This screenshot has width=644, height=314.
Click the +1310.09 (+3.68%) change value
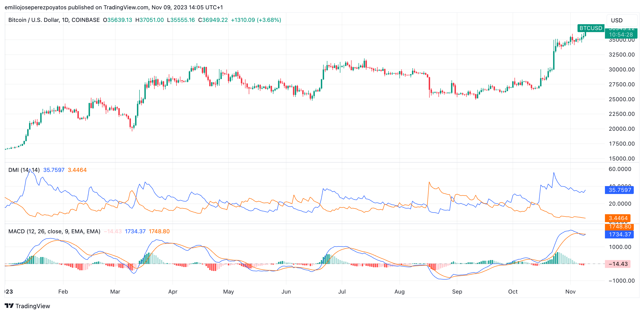pyautogui.click(x=256, y=20)
